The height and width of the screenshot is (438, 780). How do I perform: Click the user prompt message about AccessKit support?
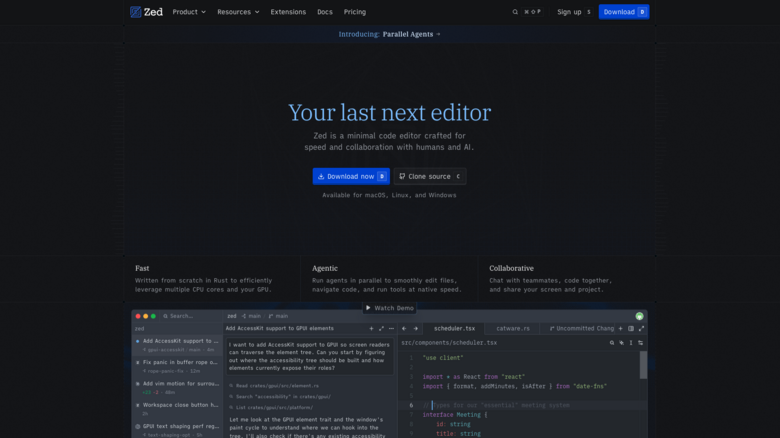click(x=309, y=356)
